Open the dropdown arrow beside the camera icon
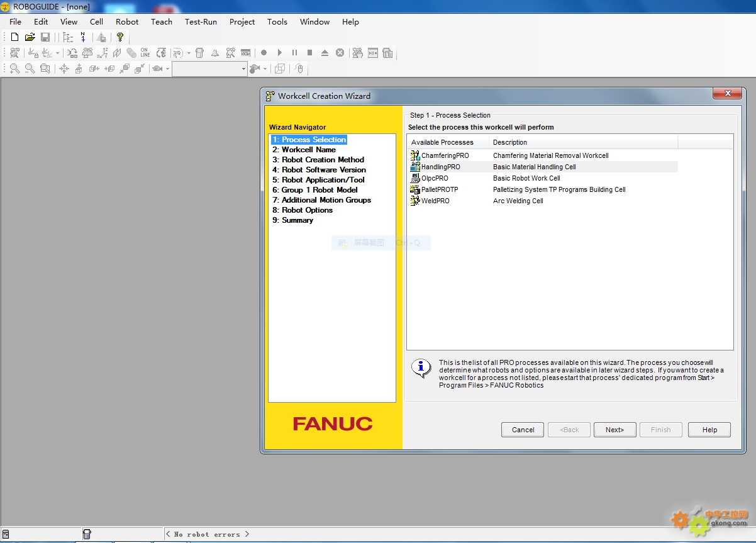 click(x=168, y=69)
